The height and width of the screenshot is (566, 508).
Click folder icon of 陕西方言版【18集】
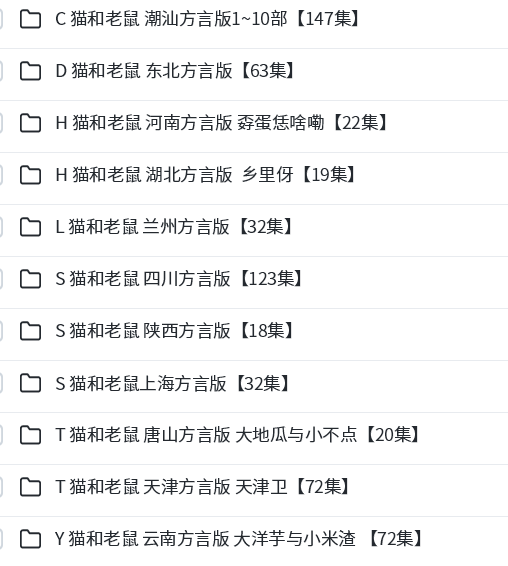[x=30, y=331]
